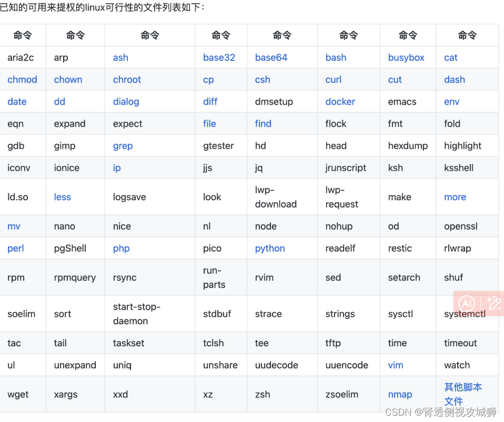Click the bash link

336,57
